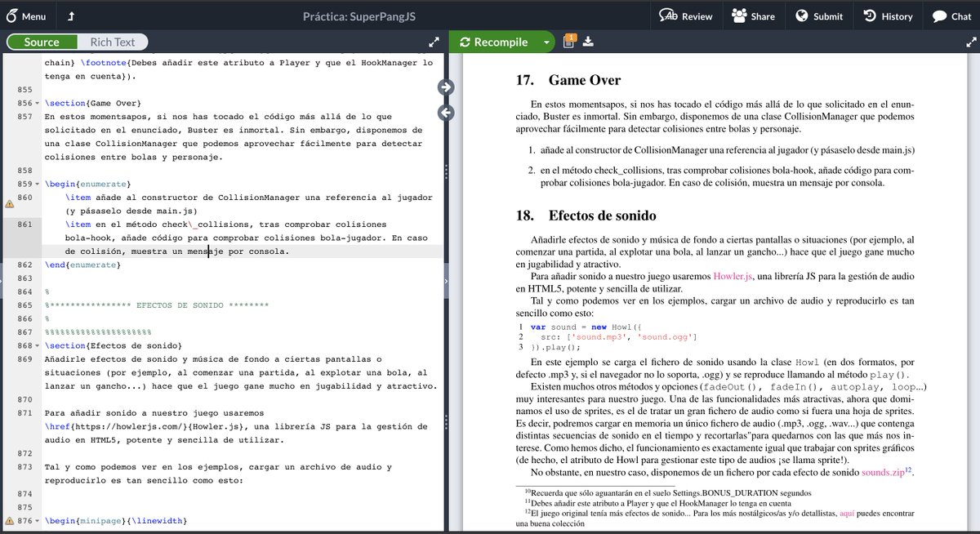Fold the Efectos de sonido section line 868
Screen dimensions: 980x534
tap(37, 346)
